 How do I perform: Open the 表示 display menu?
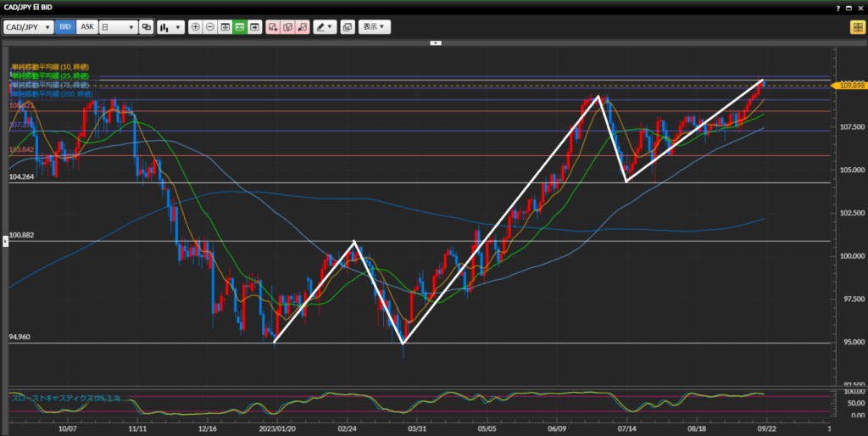[374, 27]
